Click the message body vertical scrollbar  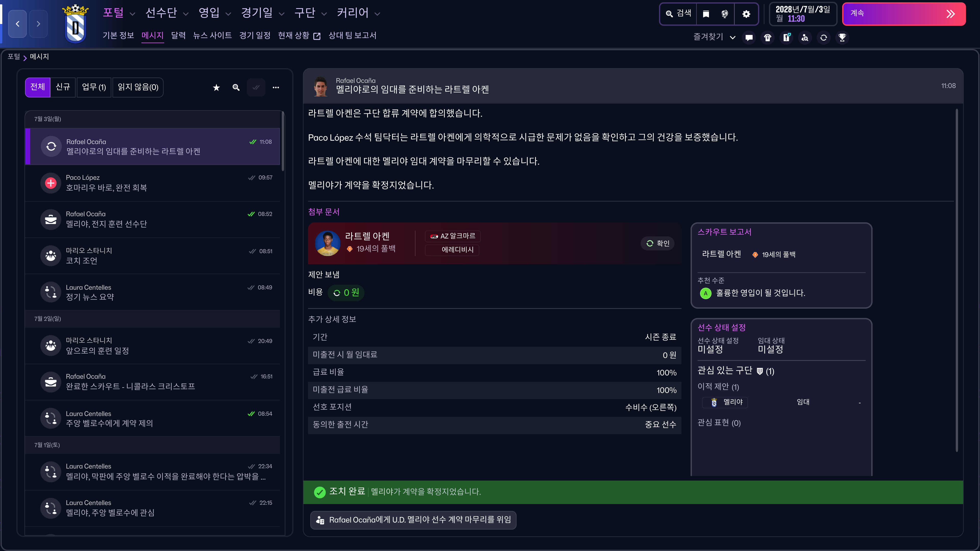957,280
